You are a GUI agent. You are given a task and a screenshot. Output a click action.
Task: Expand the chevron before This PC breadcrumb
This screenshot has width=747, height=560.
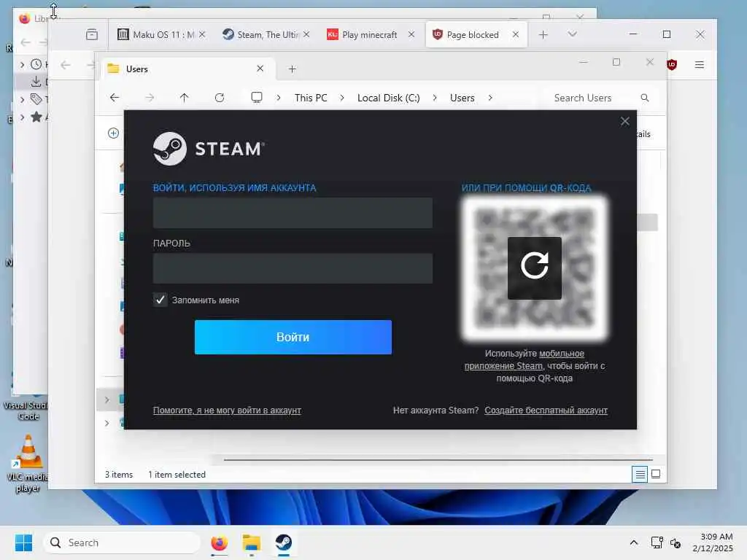pos(279,98)
